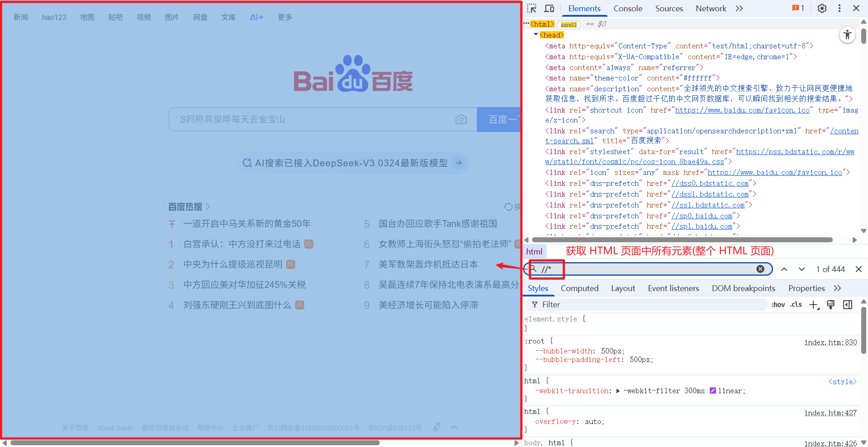The image size is (868, 447).
Task: Go to previous search result
Action: pyautogui.click(x=784, y=269)
